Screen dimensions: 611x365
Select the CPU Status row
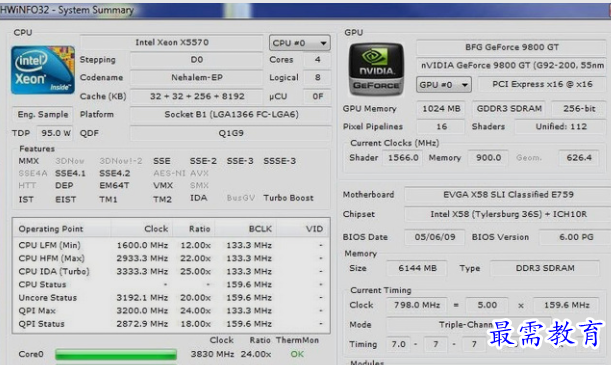[171, 284]
